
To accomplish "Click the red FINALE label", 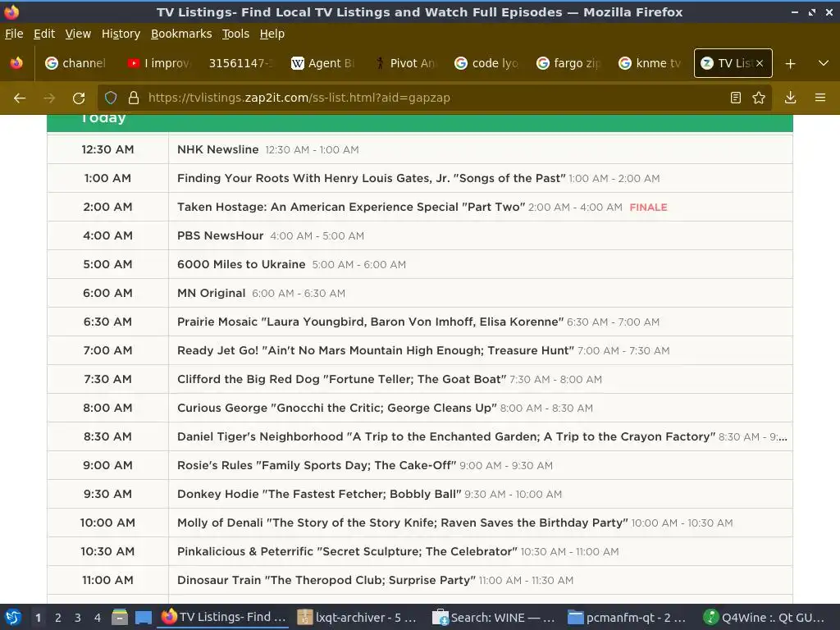I will 648,208.
